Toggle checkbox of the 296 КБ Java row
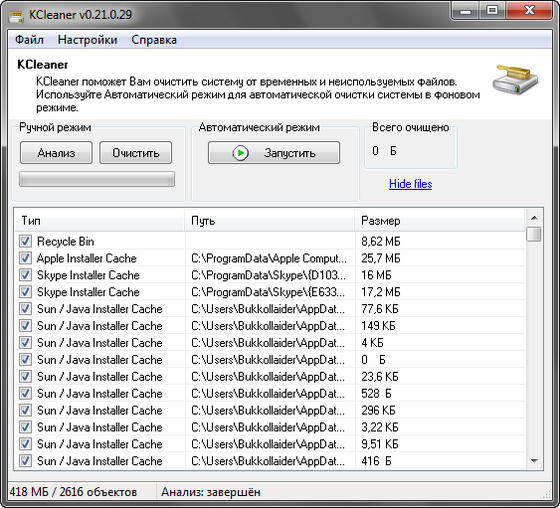The height and width of the screenshot is (508, 560). [x=25, y=410]
